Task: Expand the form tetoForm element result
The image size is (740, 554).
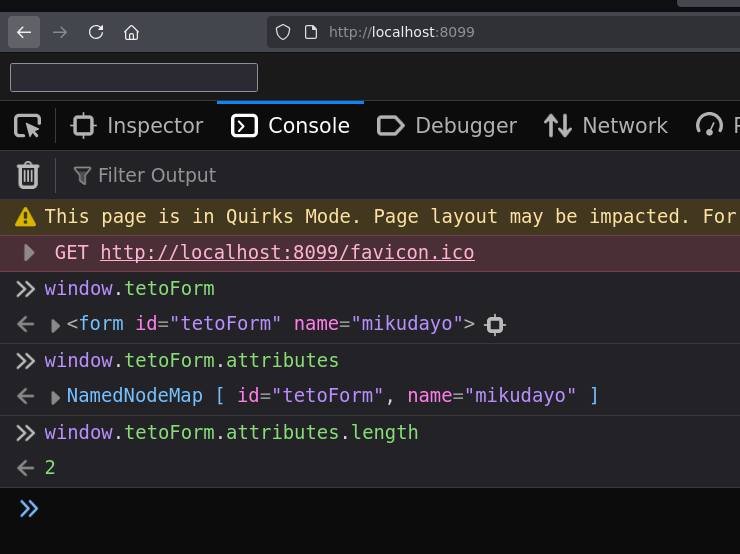Action: coord(55,325)
